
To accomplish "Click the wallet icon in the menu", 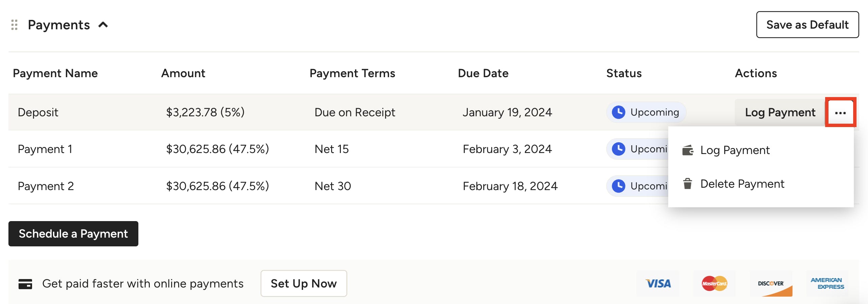I will click(687, 150).
